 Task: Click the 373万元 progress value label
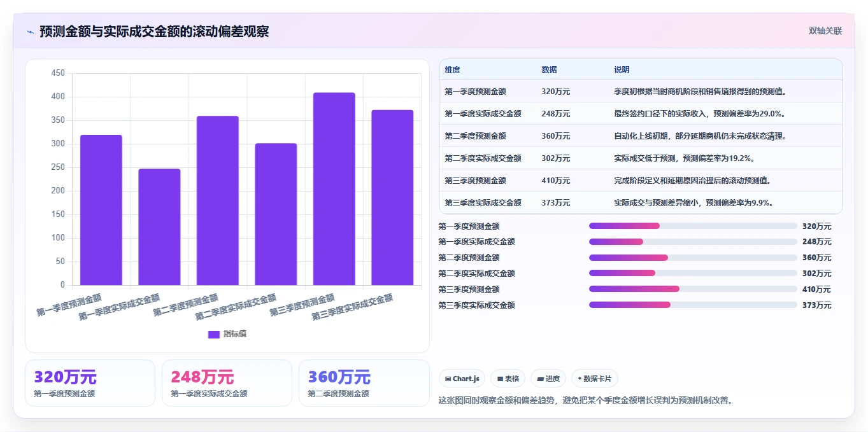pyautogui.click(x=817, y=305)
